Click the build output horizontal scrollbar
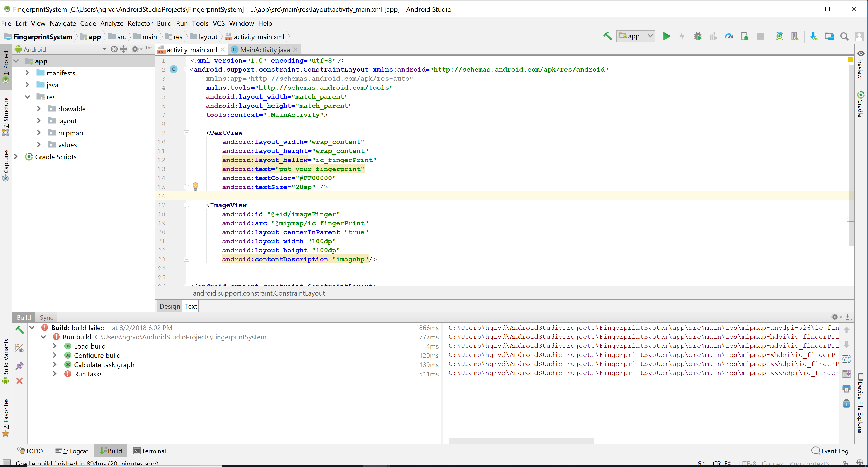This screenshot has height=467, width=868. coord(521,441)
